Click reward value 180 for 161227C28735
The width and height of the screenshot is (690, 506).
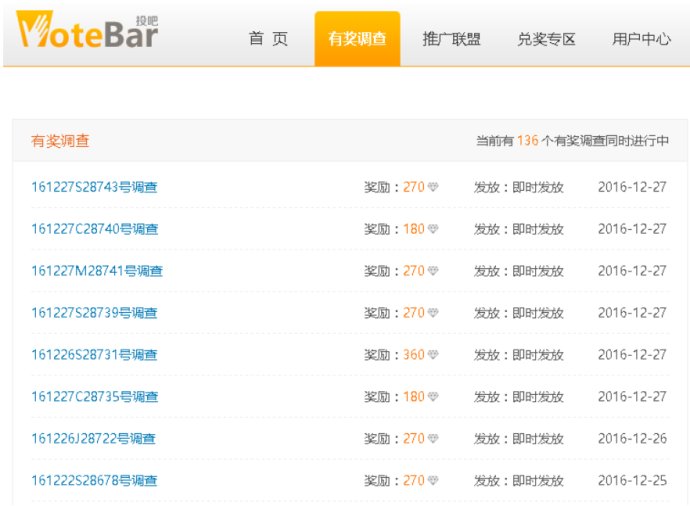(414, 396)
